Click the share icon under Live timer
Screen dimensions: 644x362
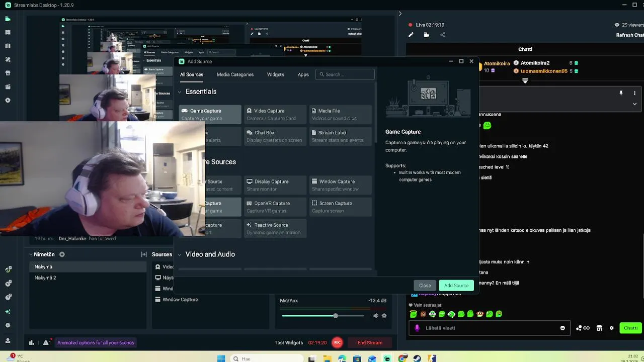(443, 35)
